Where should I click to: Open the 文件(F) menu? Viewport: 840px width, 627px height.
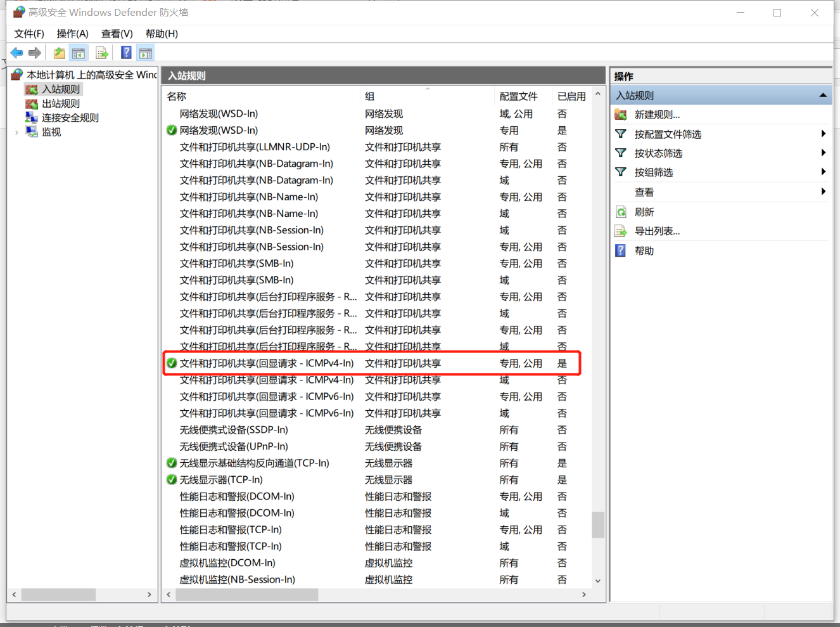(x=29, y=34)
